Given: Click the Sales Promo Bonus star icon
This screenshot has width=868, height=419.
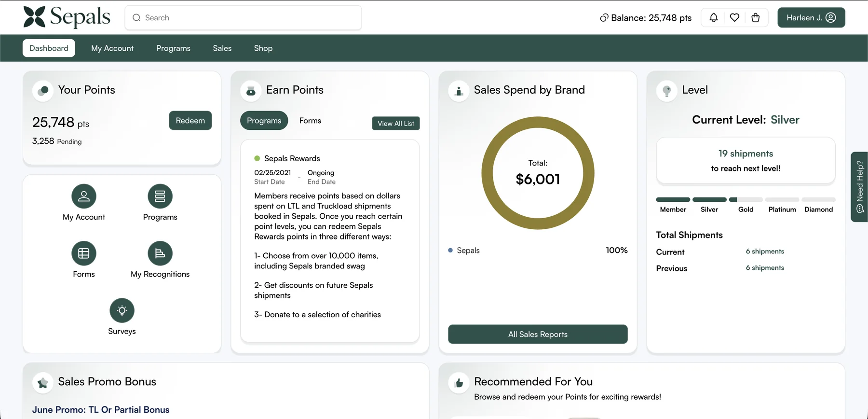Looking at the screenshot, I should tap(43, 382).
